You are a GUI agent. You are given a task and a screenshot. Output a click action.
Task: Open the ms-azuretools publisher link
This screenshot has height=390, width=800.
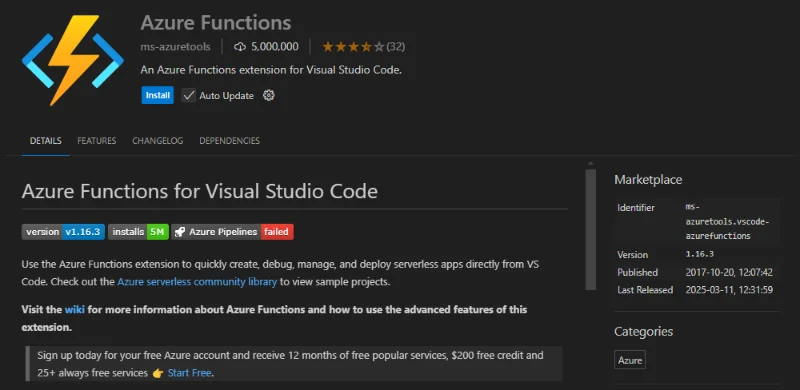click(175, 47)
